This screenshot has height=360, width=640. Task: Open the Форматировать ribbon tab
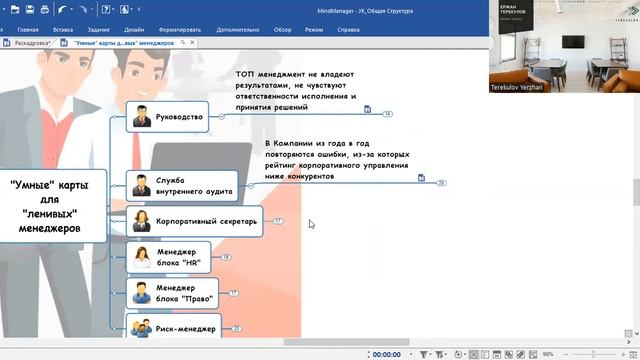tap(180, 30)
